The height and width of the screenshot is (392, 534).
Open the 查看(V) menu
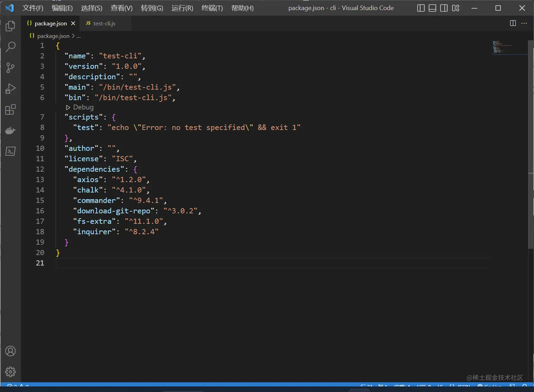pos(121,8)
